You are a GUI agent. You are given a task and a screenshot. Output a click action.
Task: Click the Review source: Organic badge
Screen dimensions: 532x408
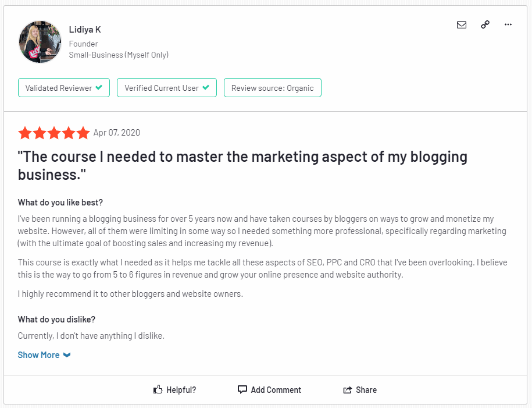(273, 88)
